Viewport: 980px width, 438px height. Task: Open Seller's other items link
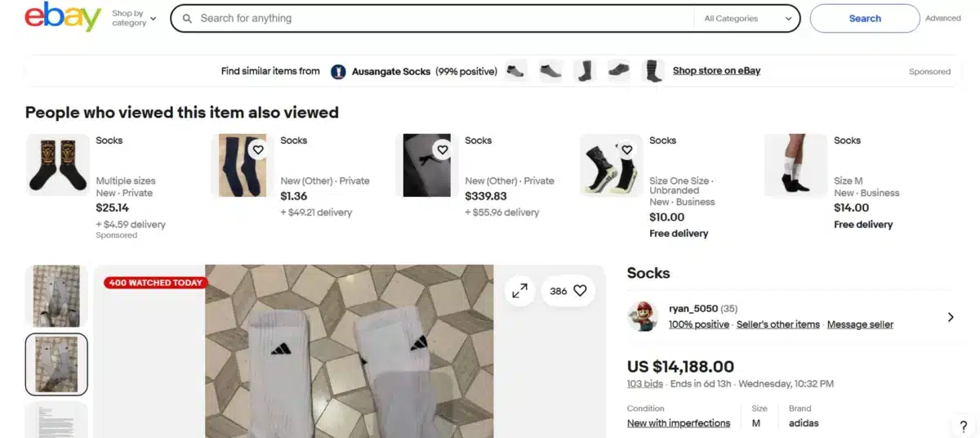[778, 324]
